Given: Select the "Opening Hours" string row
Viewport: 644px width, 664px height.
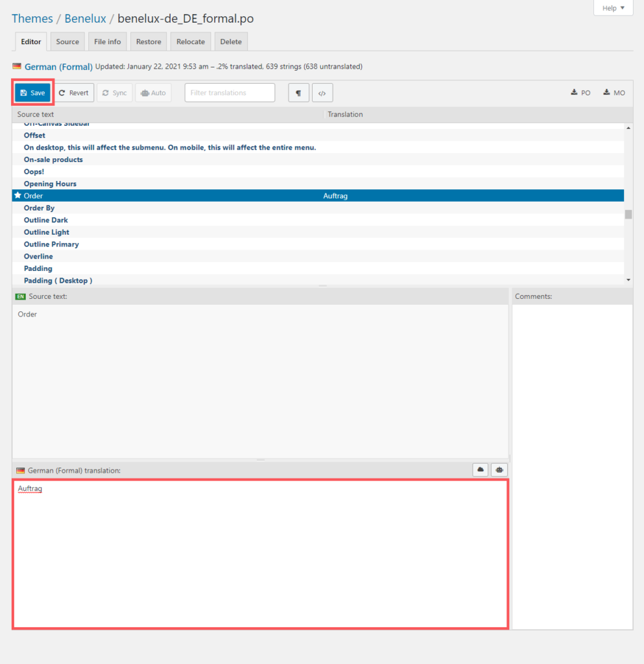Looking at the screenshot, I should [x=50, y=184].
